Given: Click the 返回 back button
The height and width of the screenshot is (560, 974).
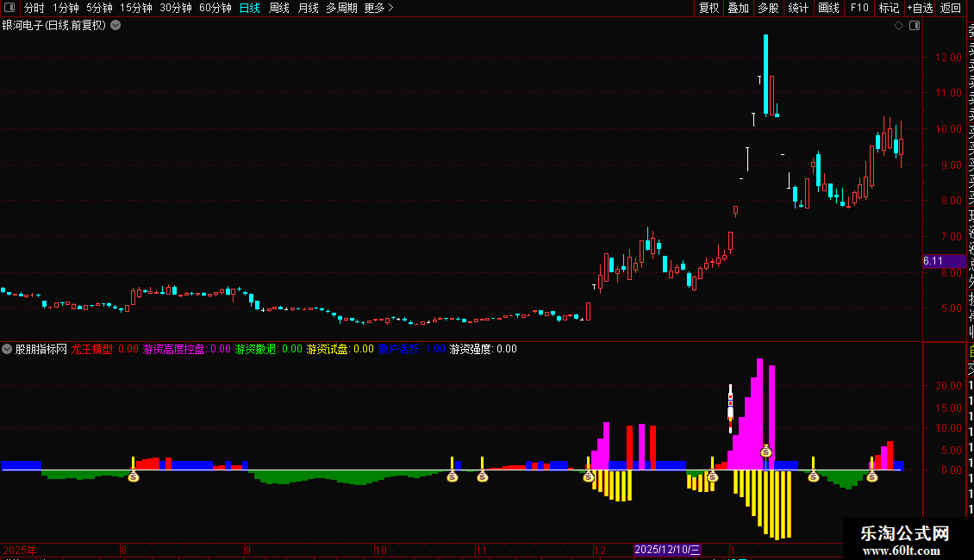Looking at the screenshot, I should [951, 8].
